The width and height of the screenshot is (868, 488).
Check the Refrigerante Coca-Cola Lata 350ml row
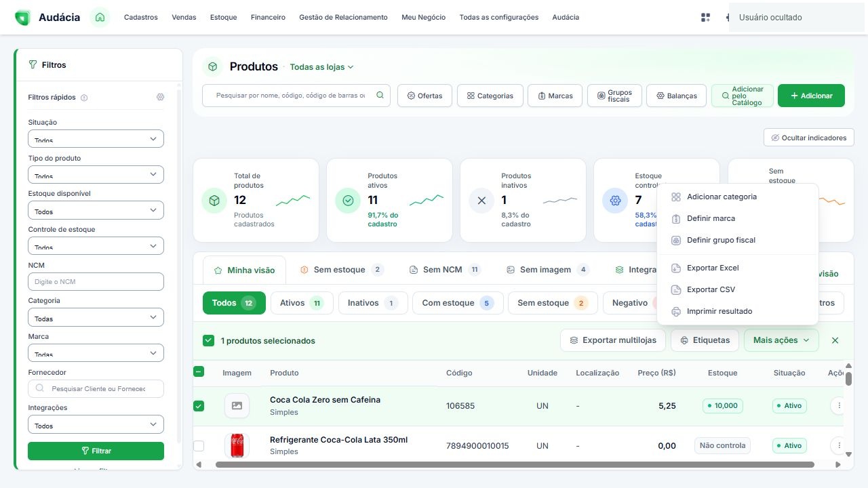tap(199, 446)
